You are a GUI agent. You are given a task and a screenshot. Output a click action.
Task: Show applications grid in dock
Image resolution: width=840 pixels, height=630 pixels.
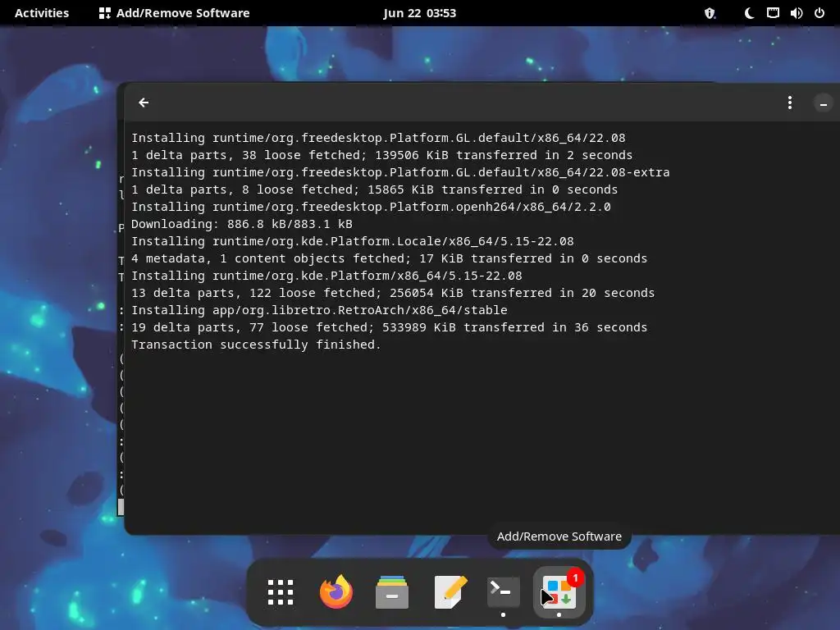(x=281, y=592)
